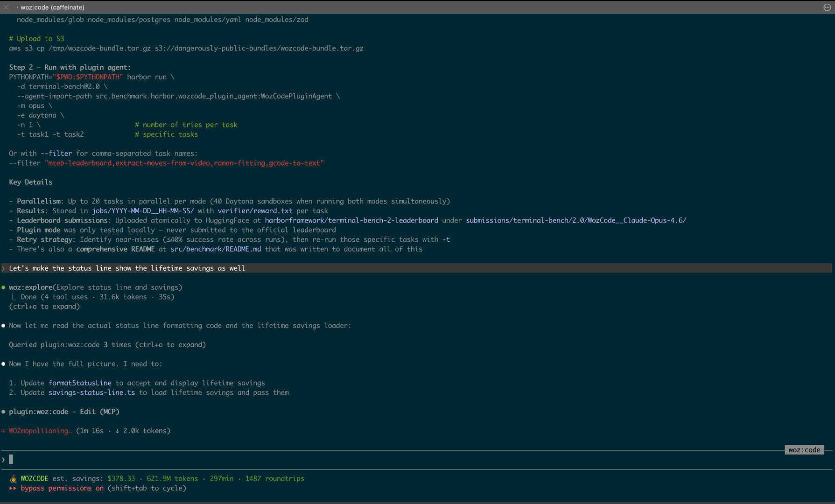835x504 pixels.
Task: Click the bullet beside 'plugin:woz:code - Edit (MCP)'
Action: pyautogui.click(x=3, y=412)
